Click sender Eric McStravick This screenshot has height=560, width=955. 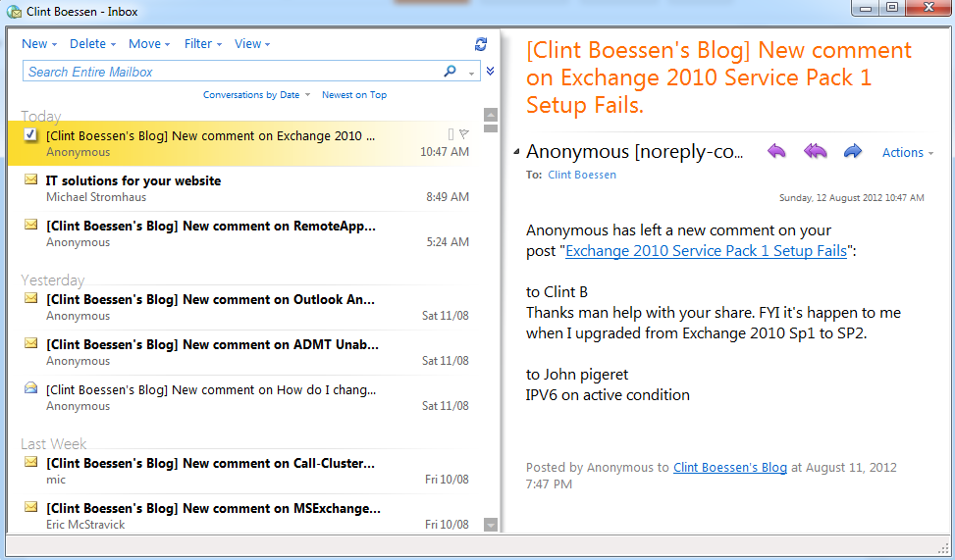(x=85, y=525)
